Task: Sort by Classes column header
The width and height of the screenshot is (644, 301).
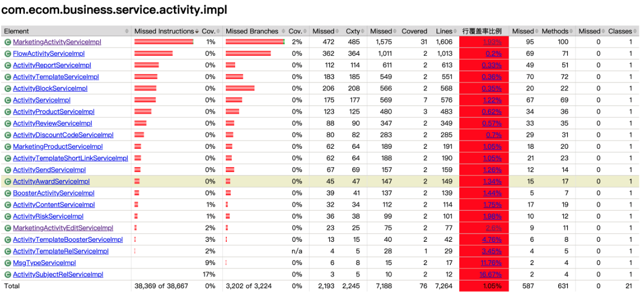Action: pyautogui.click(x=622, y=31)
